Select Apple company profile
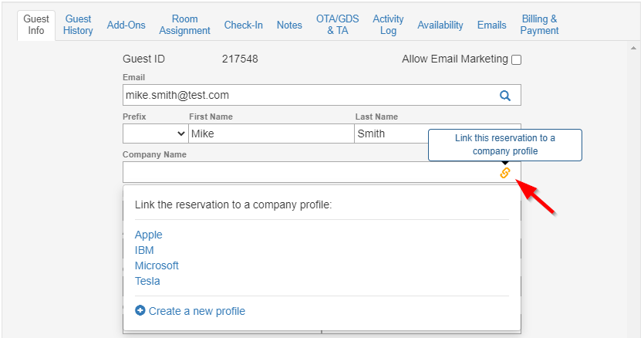This screenshot has height=338, width=644. 149,235
